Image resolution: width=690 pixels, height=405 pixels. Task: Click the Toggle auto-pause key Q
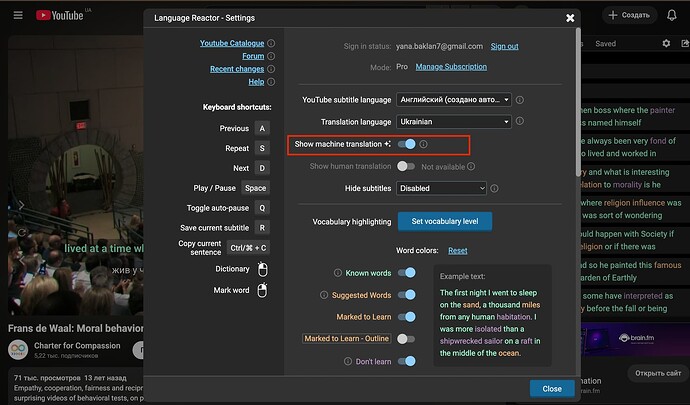[262, 208]
